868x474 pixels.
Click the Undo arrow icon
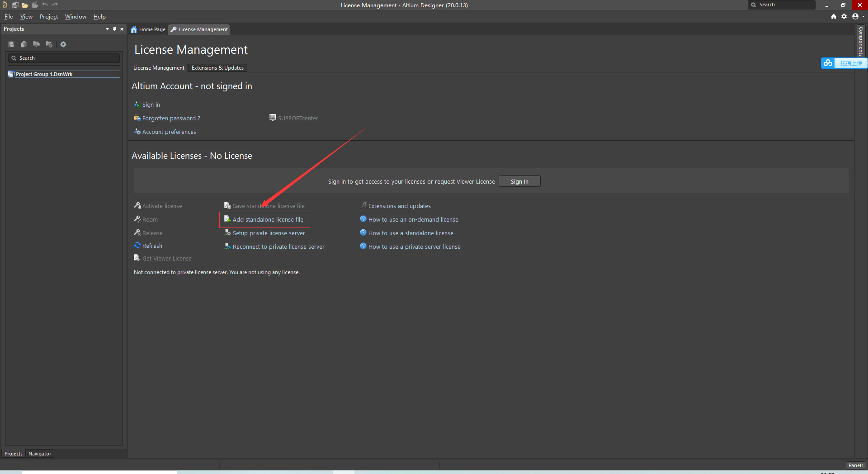pyautogui.click(x=45, y=5)
